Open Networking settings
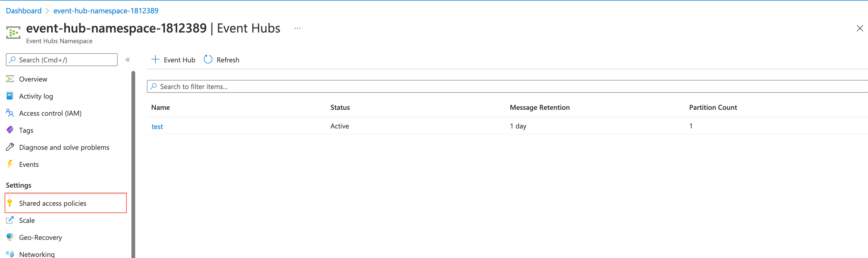 37,254
